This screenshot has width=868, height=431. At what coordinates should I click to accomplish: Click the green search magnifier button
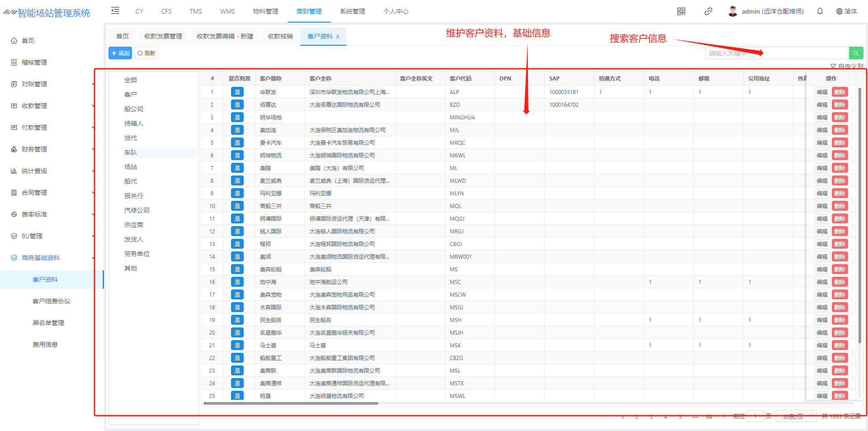(856, 53)
